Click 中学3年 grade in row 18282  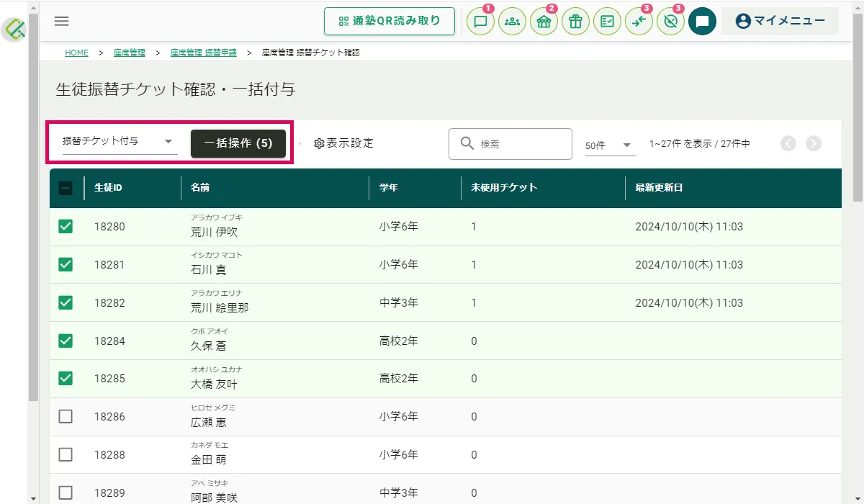[x=399, y=302]
